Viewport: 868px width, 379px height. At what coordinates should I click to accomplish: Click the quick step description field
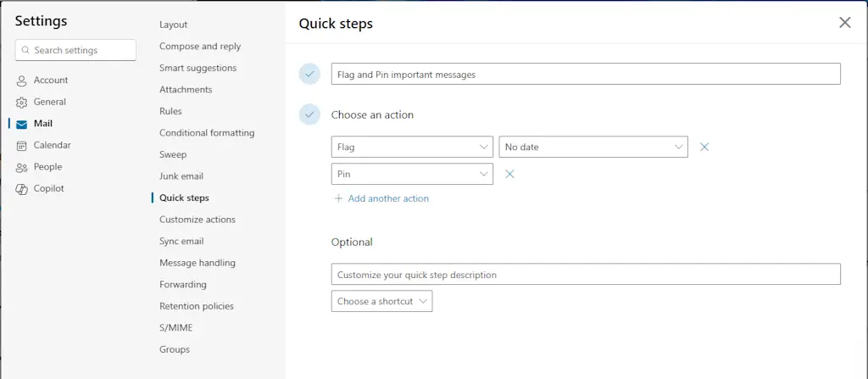pyautogui.click(x=585, y=275)
